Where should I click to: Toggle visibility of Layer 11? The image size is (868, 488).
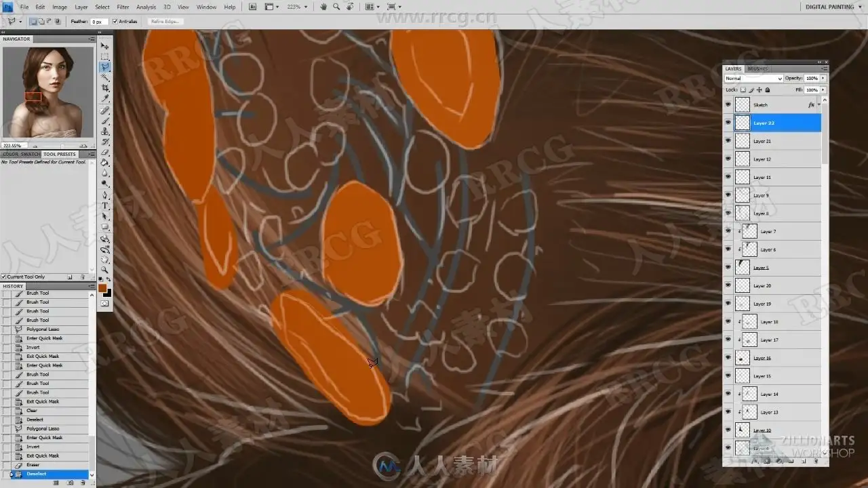point(728,177)
